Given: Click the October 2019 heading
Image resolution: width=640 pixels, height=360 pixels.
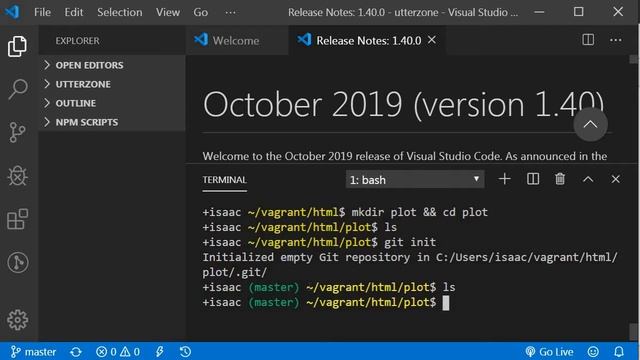Looking at the screenshot, I should [x=403, y=104].
